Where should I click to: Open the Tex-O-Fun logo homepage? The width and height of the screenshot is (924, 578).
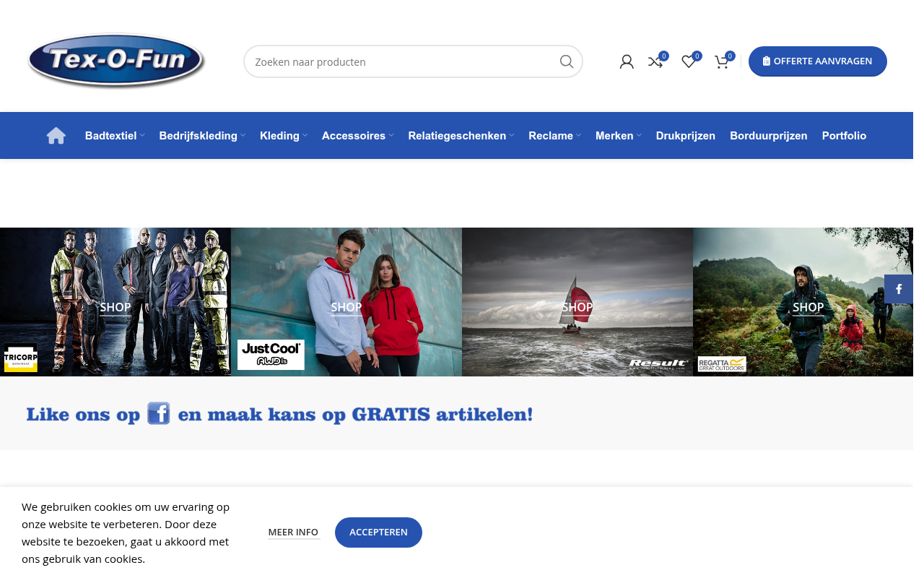pos(116,61)
